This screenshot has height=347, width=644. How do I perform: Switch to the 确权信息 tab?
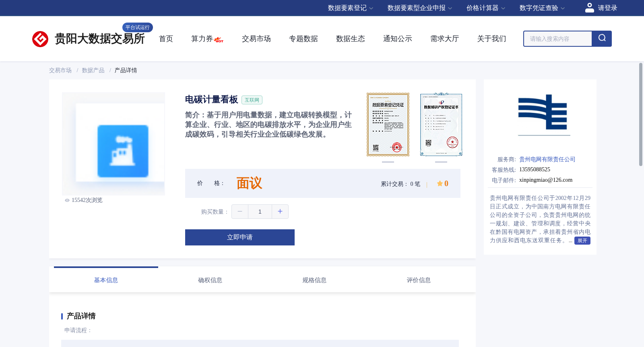point(210,280)
